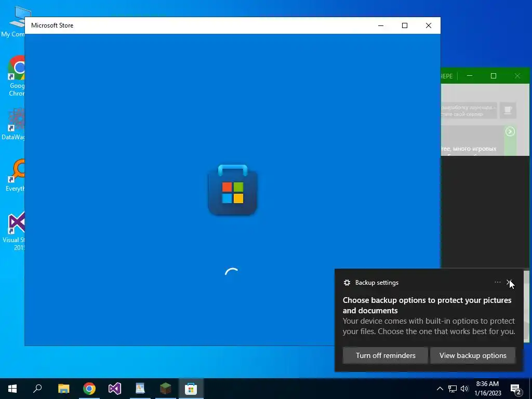The image size is (532, 399).
Task: Open taskbar search magnifier
Action: [37, 389]
